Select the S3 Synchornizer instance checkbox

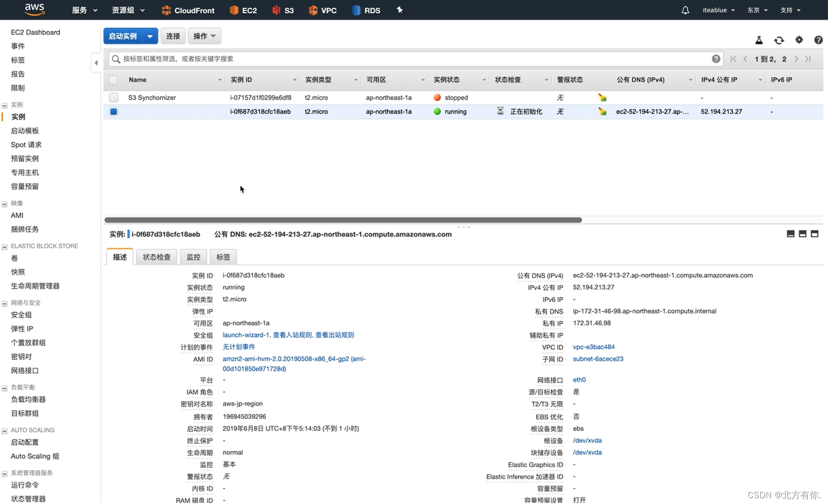point(113,97)
